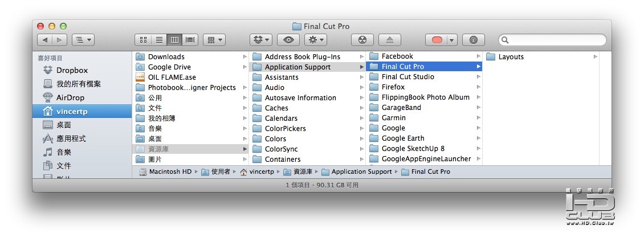Switch to Cover Flow view
Image resolution: width=644 pixels, height=237 pixels.
click(x=190, y=40)
